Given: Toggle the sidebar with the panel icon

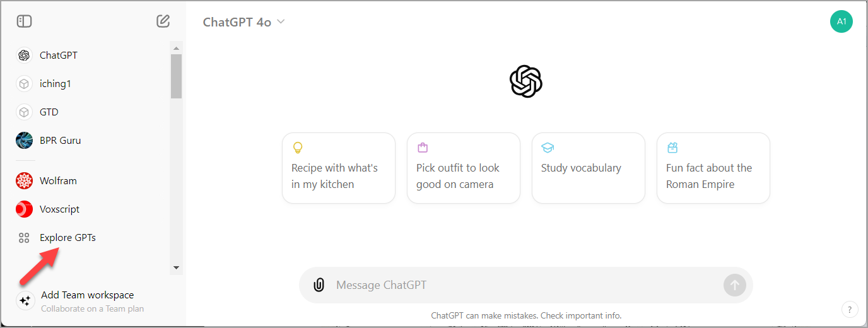Looking at the screenshot, I should point(24,21).
